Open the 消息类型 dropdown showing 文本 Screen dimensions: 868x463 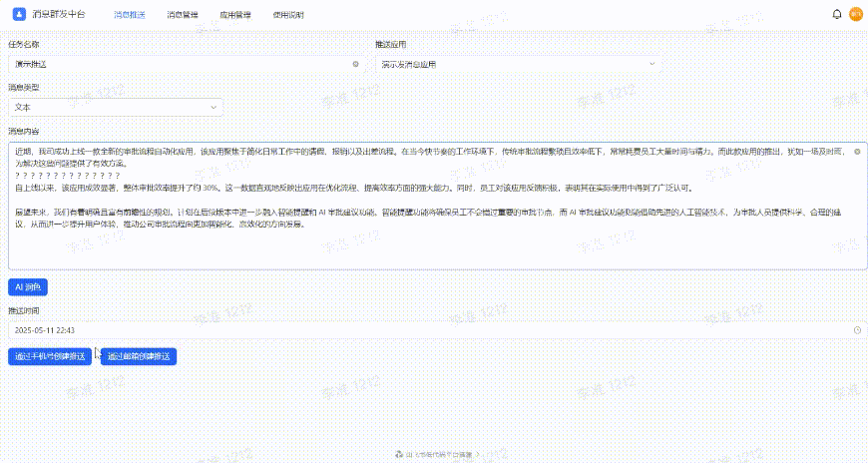pyautogui.click(x=115, y=107)
